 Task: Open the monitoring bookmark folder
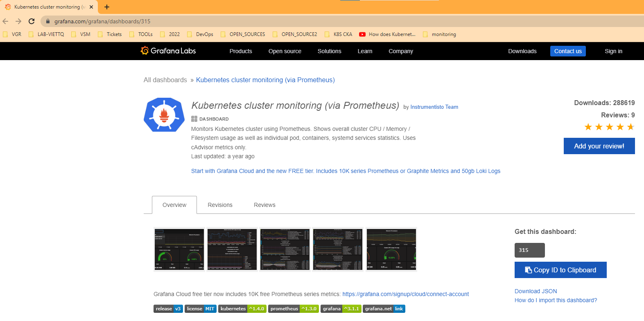pyautogui.click(x=439, y=34)
